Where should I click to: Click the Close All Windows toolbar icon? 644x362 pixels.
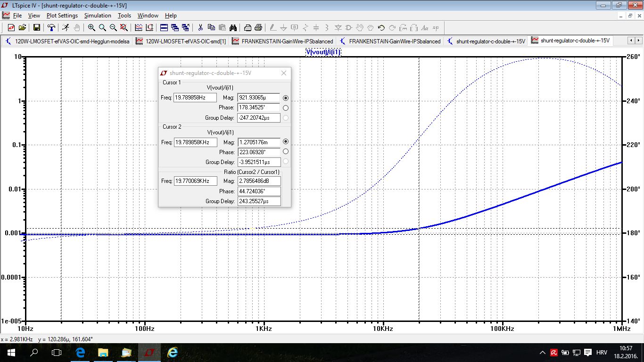(186, 27)
